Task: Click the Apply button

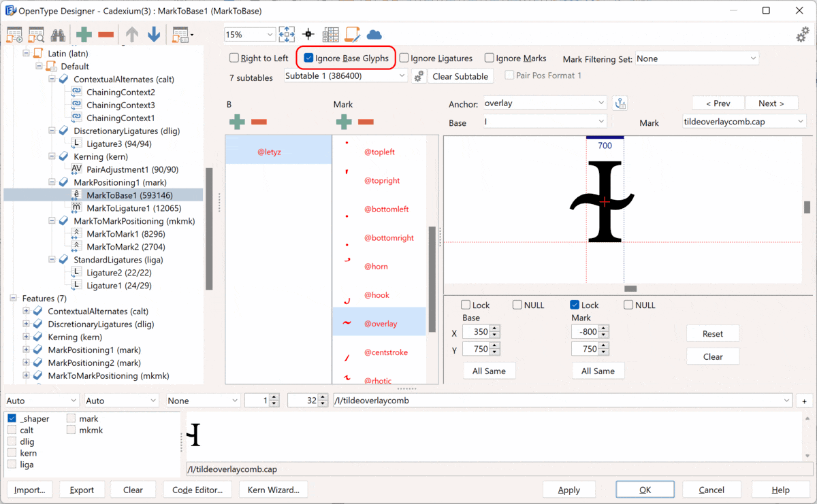Action: (x=569, y=490)
